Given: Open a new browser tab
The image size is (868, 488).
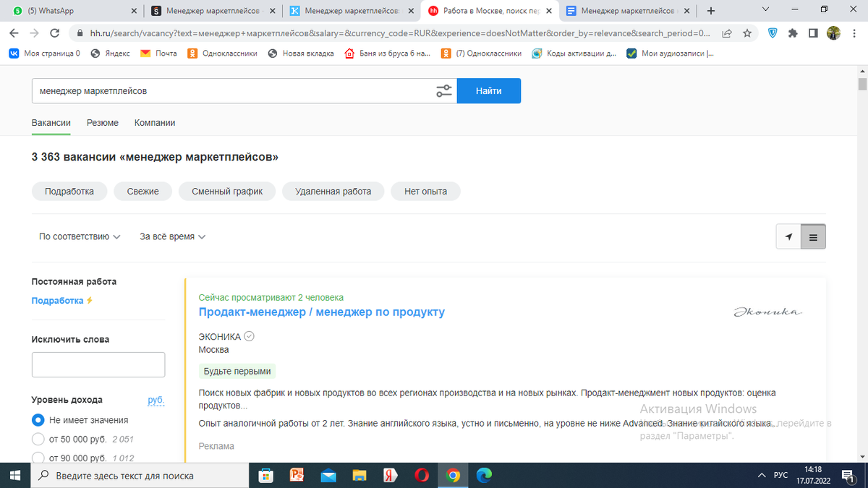Looking at the screenshot, I should click(x=711, y=11).
